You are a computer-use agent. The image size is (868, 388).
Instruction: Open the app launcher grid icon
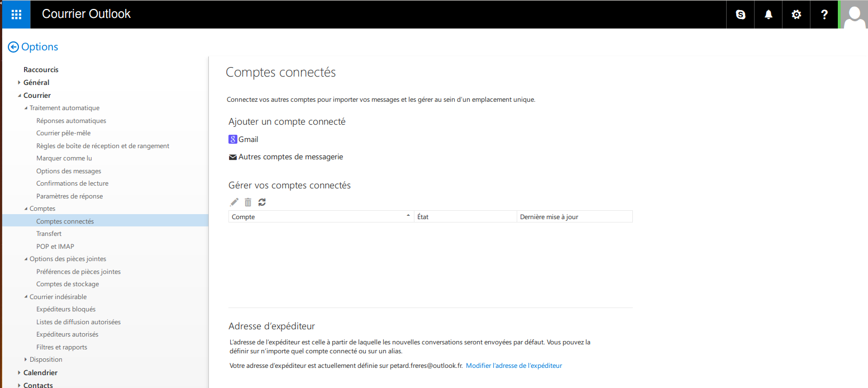(16, 15)
